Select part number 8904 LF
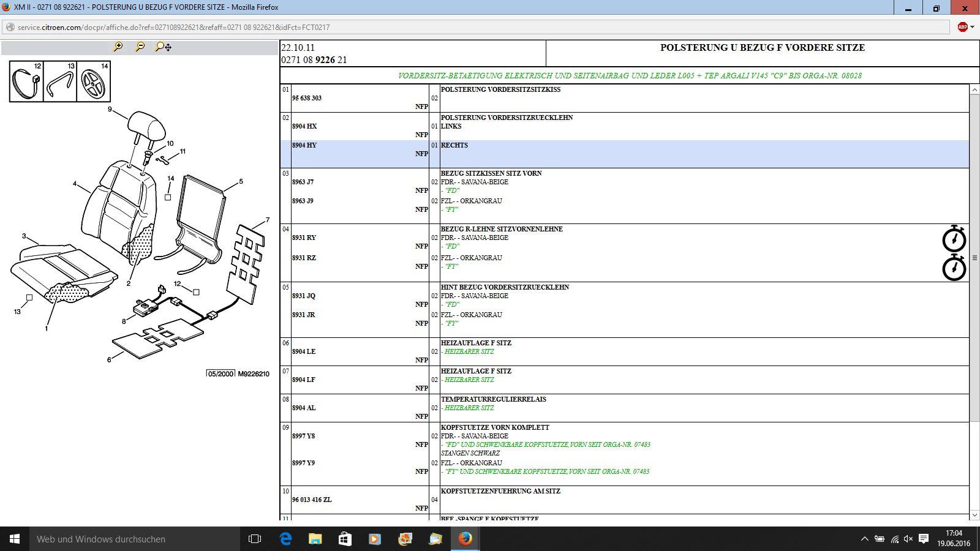This screenshot has height=551, width=980. tap(304, 380)
